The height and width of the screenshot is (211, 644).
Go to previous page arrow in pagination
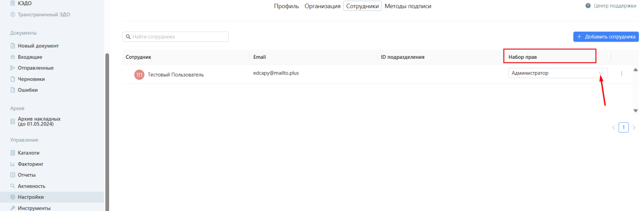click(x=613, y=128)
